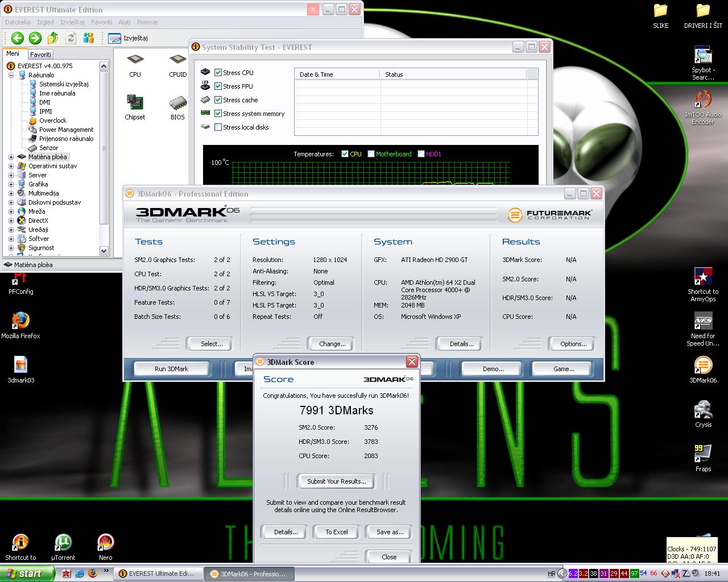This screenshot has height=582, width=728.
Task: Expand the DirectX tree node
Action: point(11,221)
